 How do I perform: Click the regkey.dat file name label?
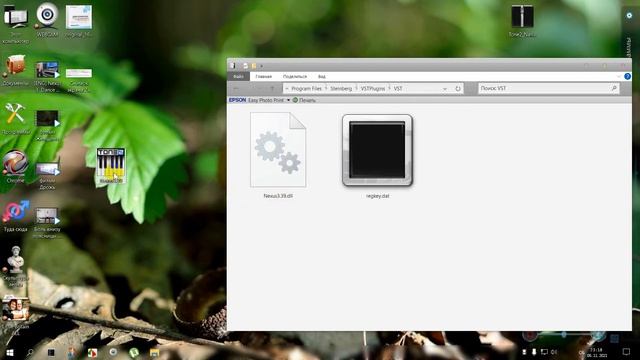378,196
